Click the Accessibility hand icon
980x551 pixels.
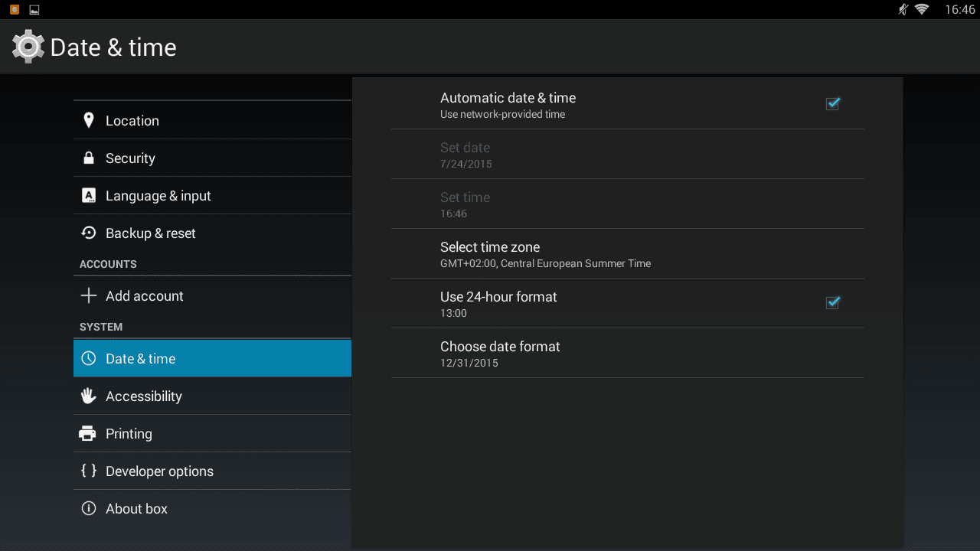(89, 396)
